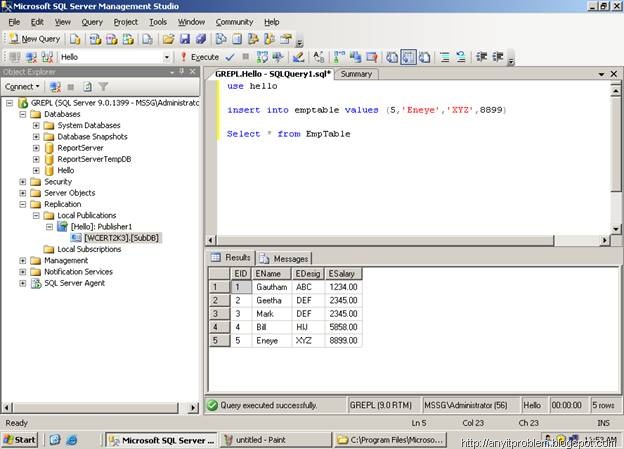Screen dimensions: 624x449
Task: Open the active files list dropdown arrow
Action: click(601, 74)
